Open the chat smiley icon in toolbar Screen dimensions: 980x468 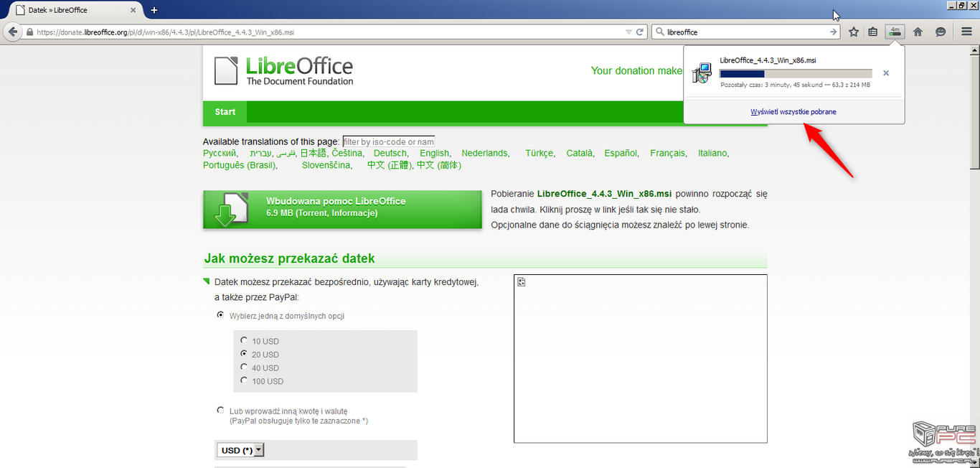941,32
